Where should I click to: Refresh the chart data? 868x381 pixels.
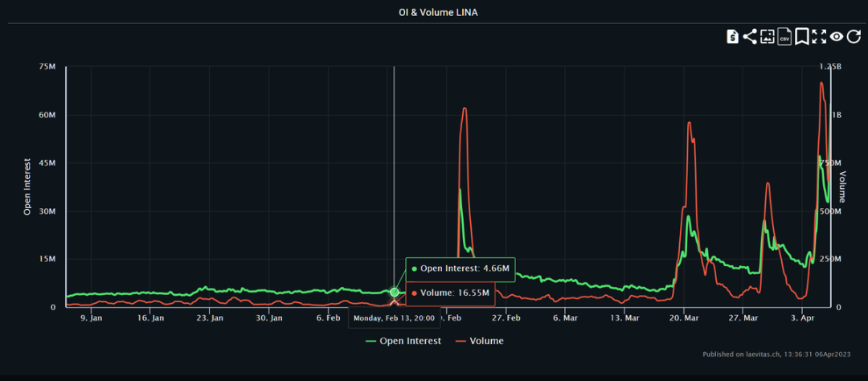[854, 36]
